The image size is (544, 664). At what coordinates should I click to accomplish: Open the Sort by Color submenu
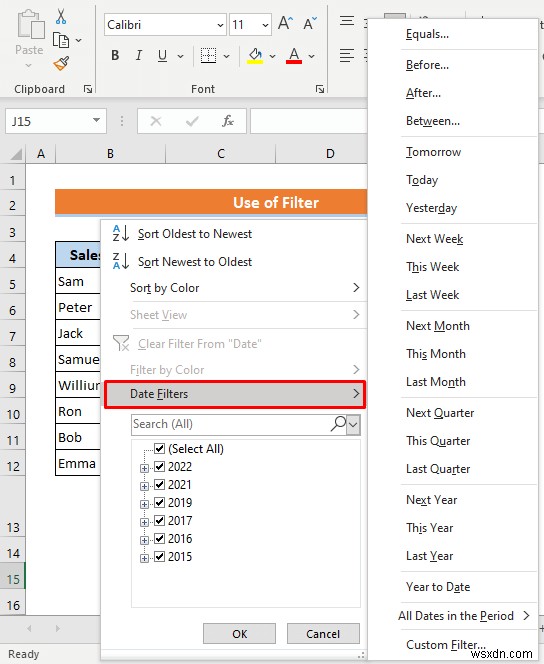click(x=235, y=288)
